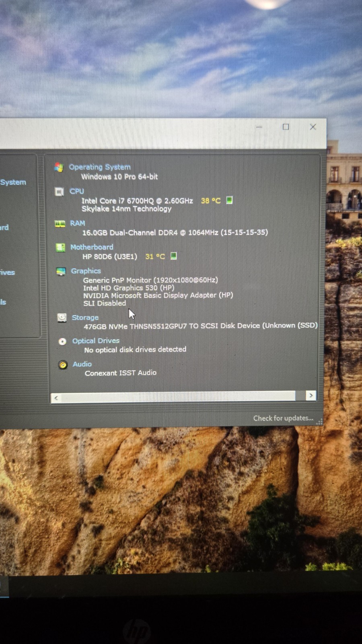
Task: Click the CPU temperature 38 °C value
Action: (211, 200)
